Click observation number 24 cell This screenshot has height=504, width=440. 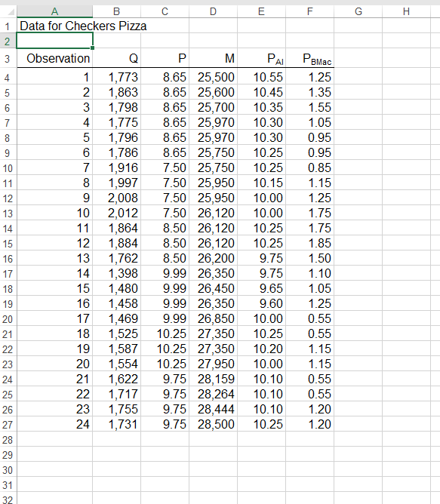(54, 424)
